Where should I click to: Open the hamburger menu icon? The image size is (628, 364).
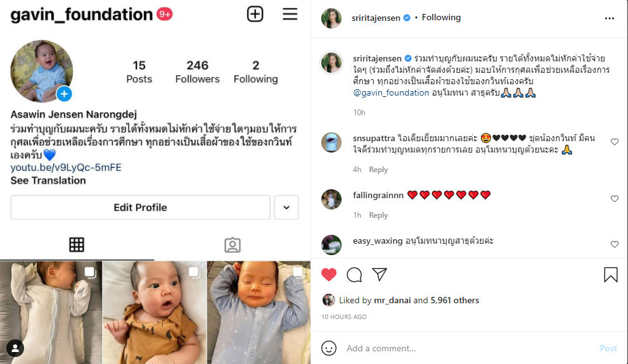point(290,14)
